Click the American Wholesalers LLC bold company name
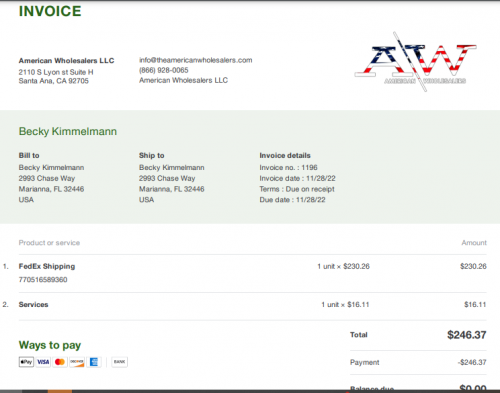 click(66, 61)
